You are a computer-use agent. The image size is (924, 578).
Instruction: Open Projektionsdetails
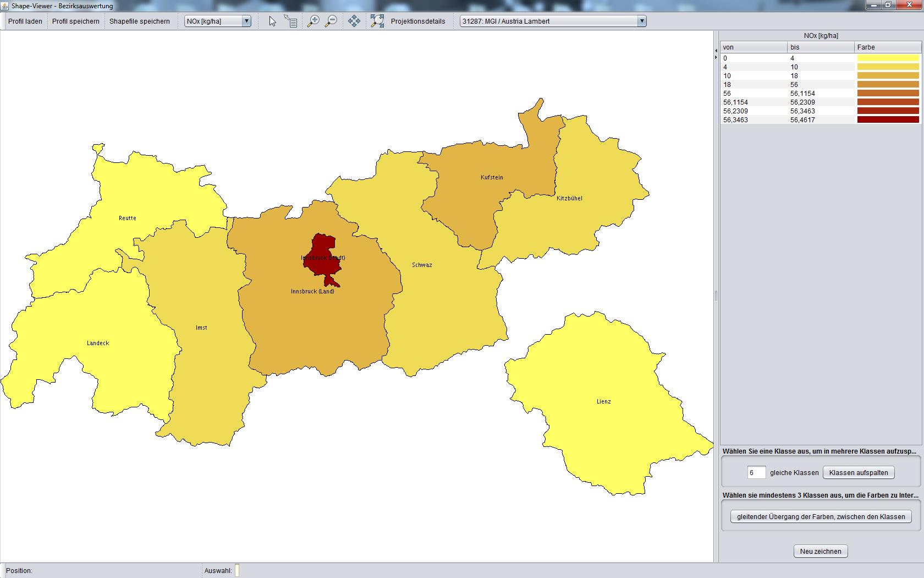click(418, 21)
